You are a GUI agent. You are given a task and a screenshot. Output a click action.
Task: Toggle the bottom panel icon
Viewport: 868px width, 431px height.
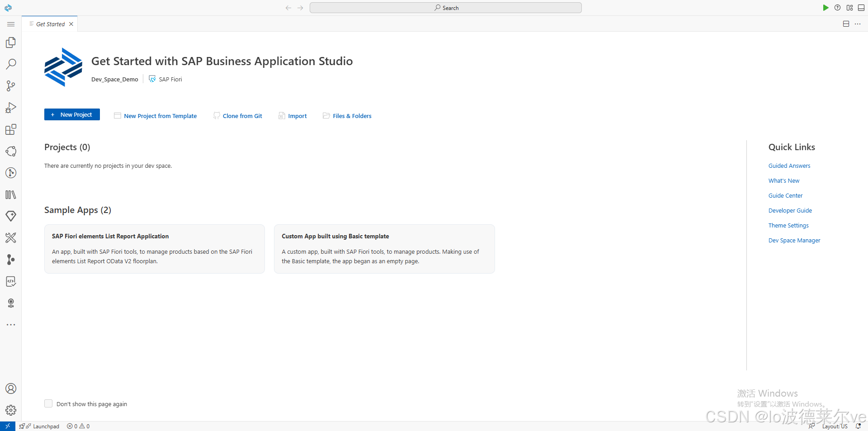click(x=861, y=8)
